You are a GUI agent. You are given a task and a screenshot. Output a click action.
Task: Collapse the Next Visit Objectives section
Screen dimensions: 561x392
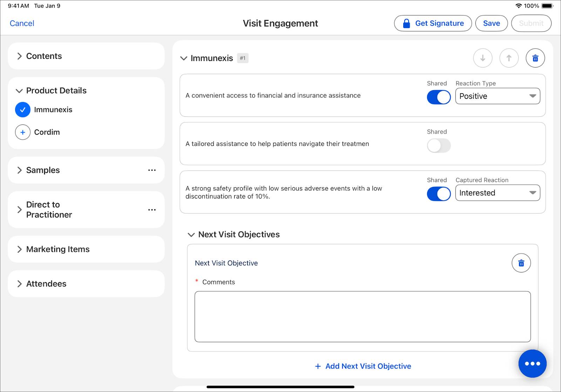(191, 235)
